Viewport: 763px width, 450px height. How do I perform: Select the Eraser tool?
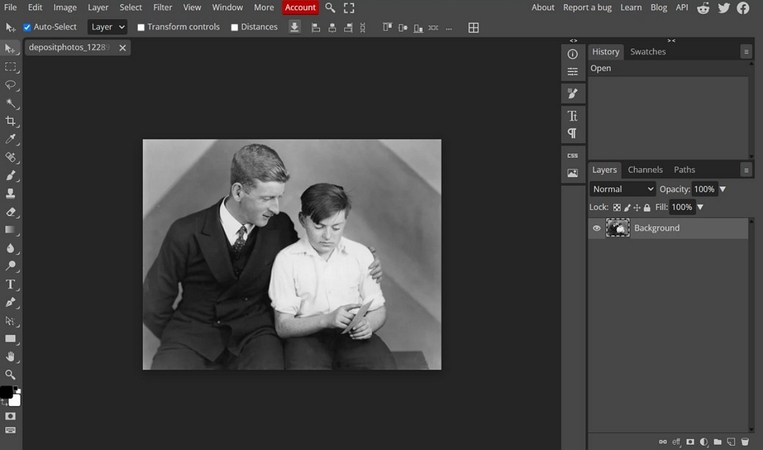click(x=10, y=212)
